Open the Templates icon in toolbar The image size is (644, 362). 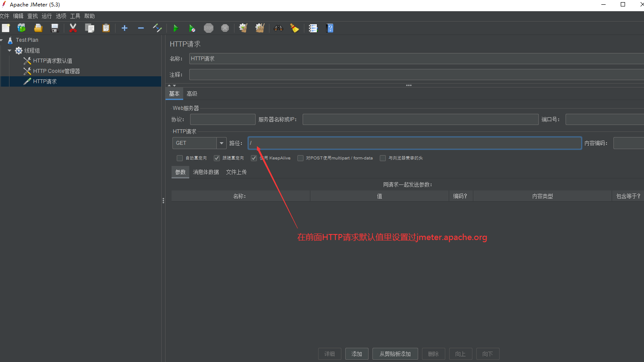click(x=22, y=28)
